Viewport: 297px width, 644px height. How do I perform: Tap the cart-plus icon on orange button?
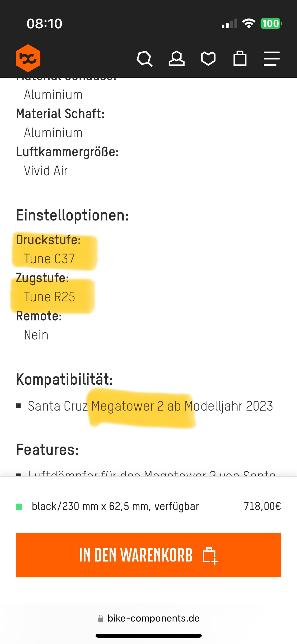210,555
